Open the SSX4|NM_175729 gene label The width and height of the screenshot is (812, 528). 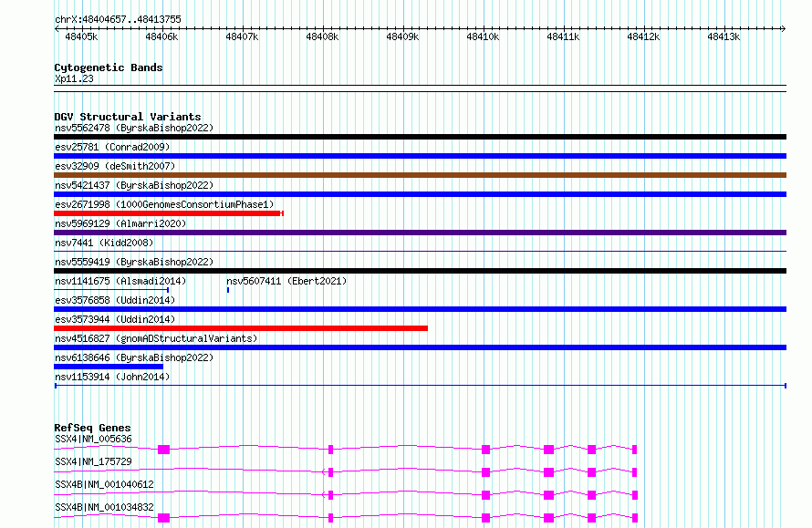pos(93,461)
